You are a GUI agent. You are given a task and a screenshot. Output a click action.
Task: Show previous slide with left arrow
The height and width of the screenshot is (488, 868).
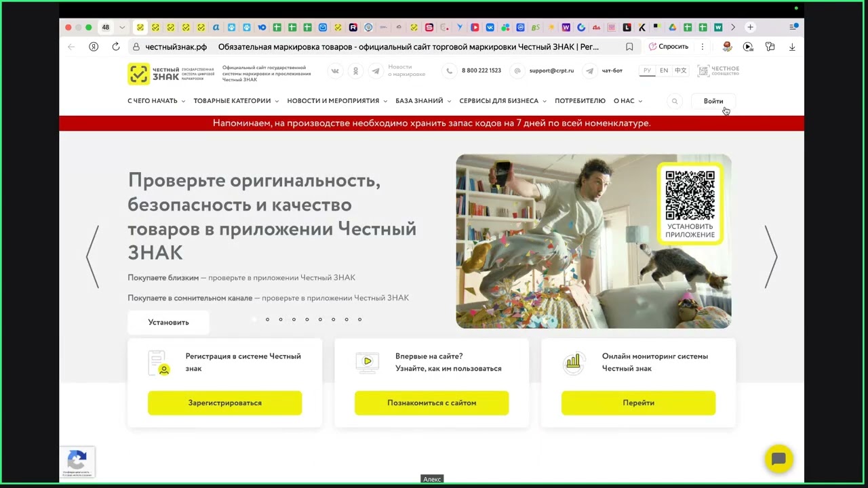click(93, 257)
